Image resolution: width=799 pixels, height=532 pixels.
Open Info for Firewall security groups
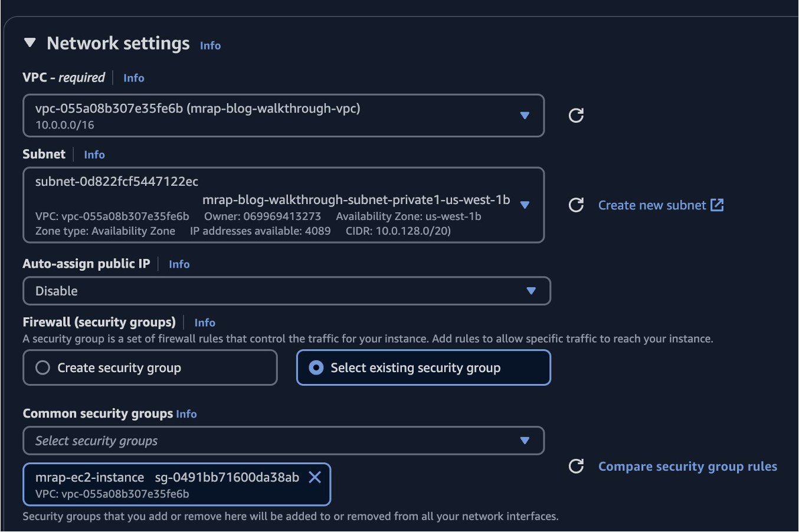205,323
